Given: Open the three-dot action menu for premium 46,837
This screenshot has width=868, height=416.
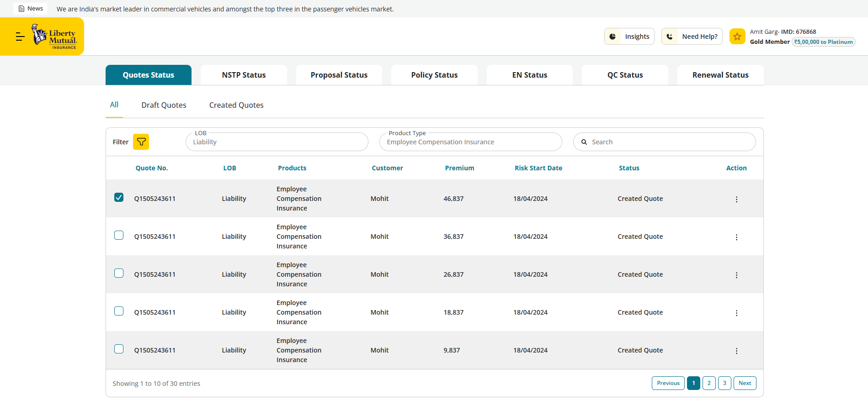Looking at the screenshot, I should click(x=736, y=199).
